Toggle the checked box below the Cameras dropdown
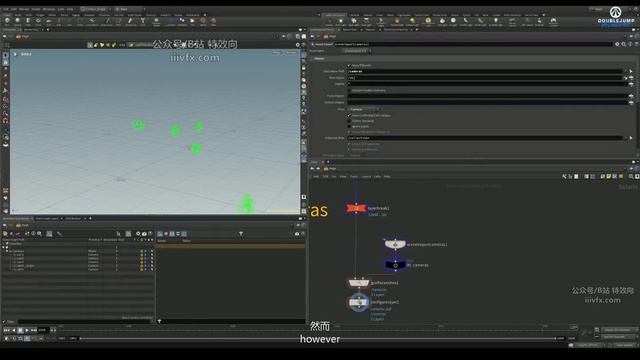The width and height of the screenshot is (640, 360). pyautogui.click(x=349, y=116)
